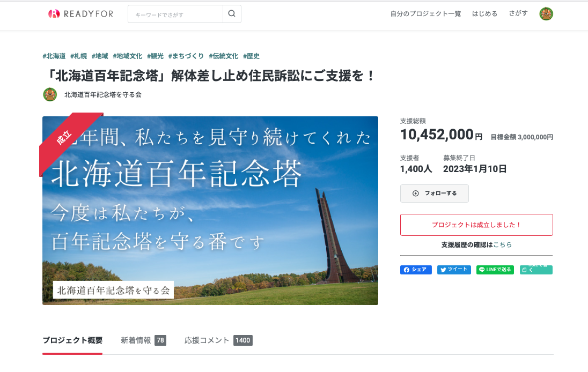Select the プロジェクト概要 tab
The width and height of the screenshot is (588, 372).
click(72, 340)
